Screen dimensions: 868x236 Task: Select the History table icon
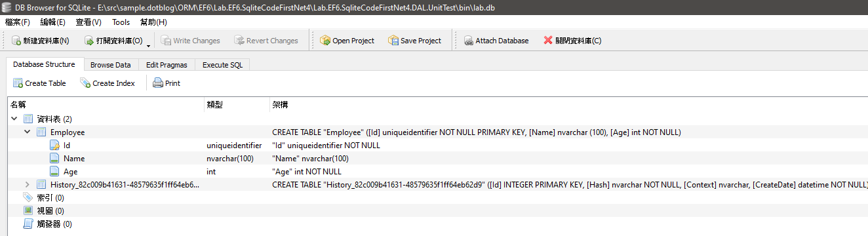[41, 185]
